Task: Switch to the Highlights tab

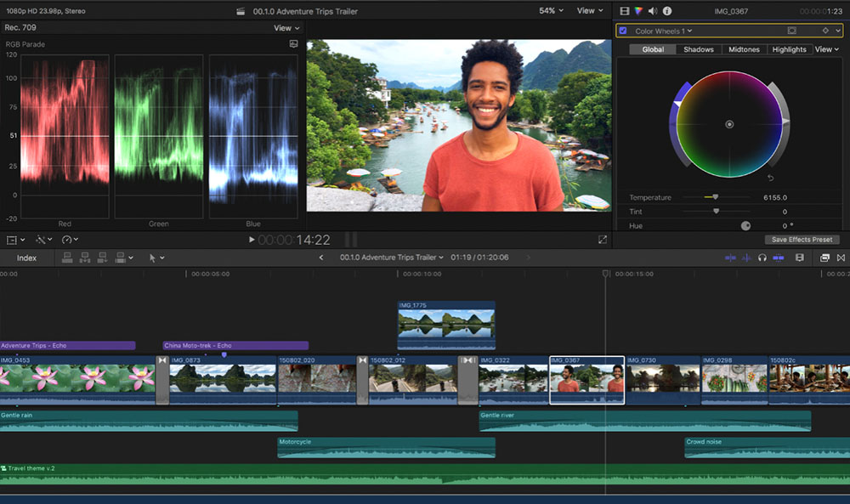Action: coord(789,48)
